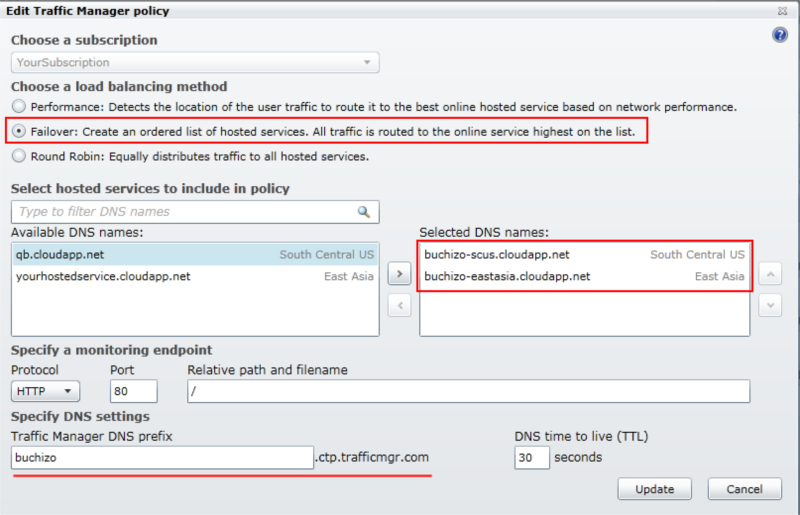Click the DNS time to live field
Image resolution: width=800 pixels, height=515 pixels.
click(531, 457)
